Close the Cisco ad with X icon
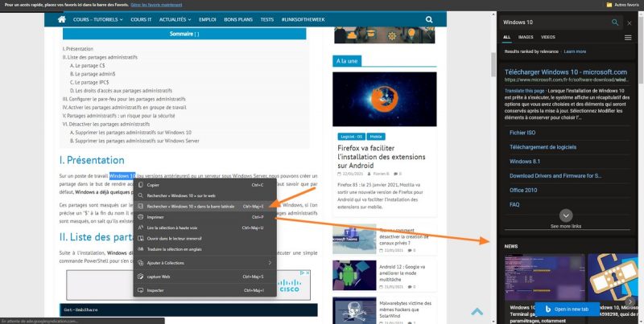This screenshot has width=644, height=324. click(308, 273)
